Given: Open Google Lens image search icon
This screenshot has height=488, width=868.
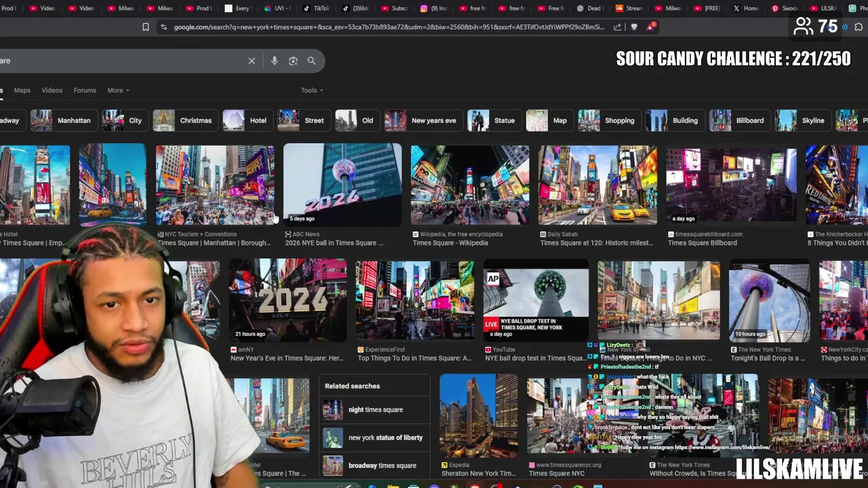Looking at the screenshot, I should (293, 61).
